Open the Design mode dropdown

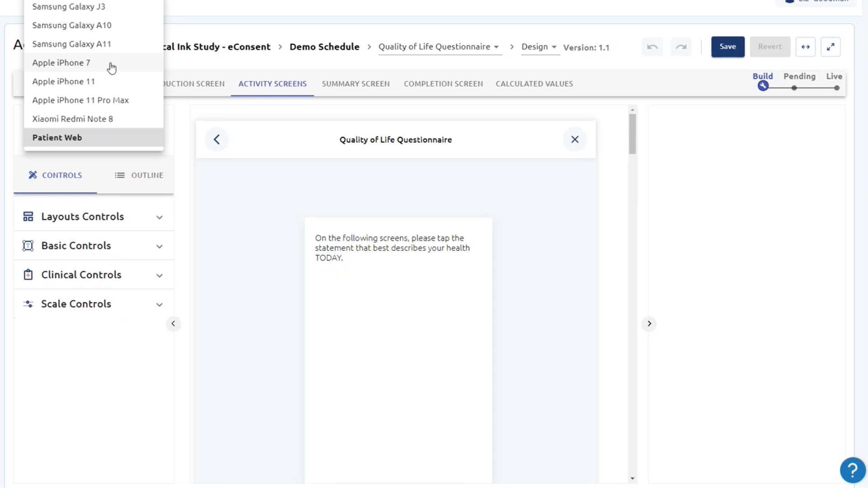click(539, 47)
